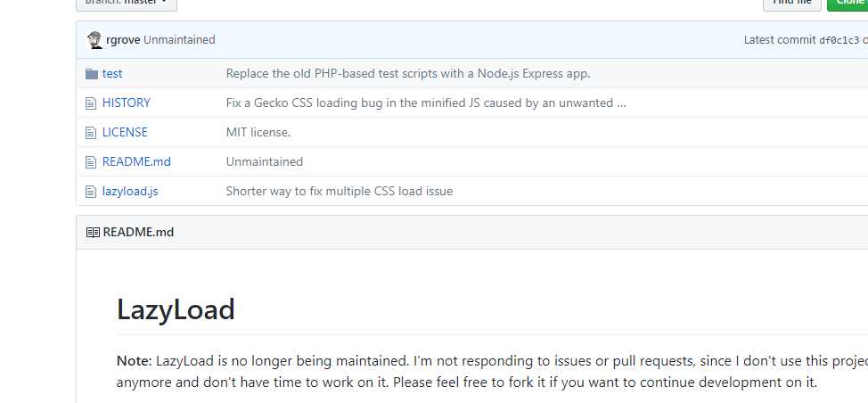Screen dimensions: 868x403
Task: Click the green Clone button
Action: click(x=848, y=3)
